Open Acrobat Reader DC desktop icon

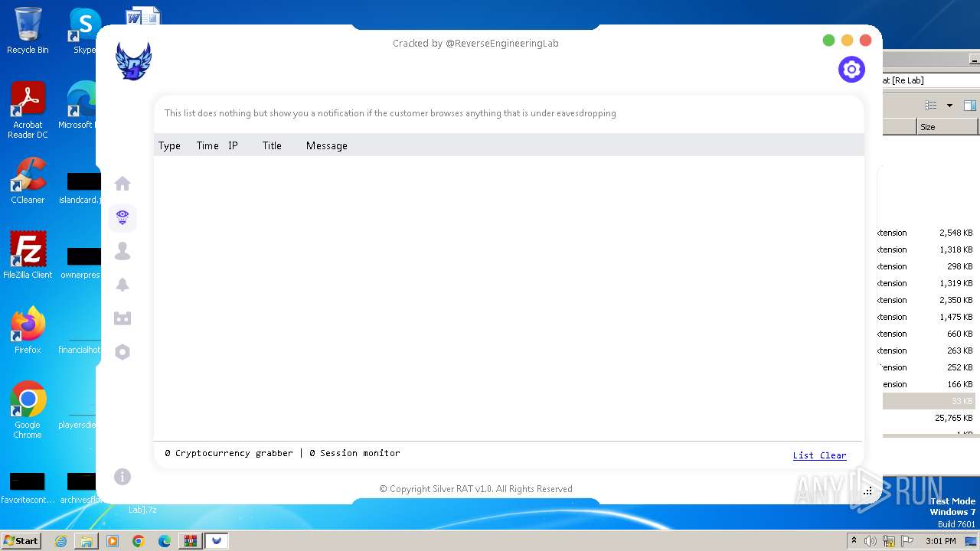[x=28, y=110]
